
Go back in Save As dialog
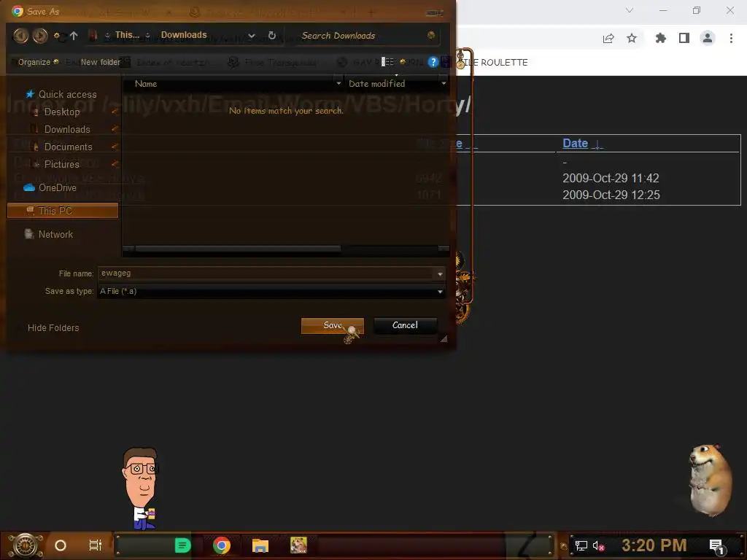tap(20, 35)
